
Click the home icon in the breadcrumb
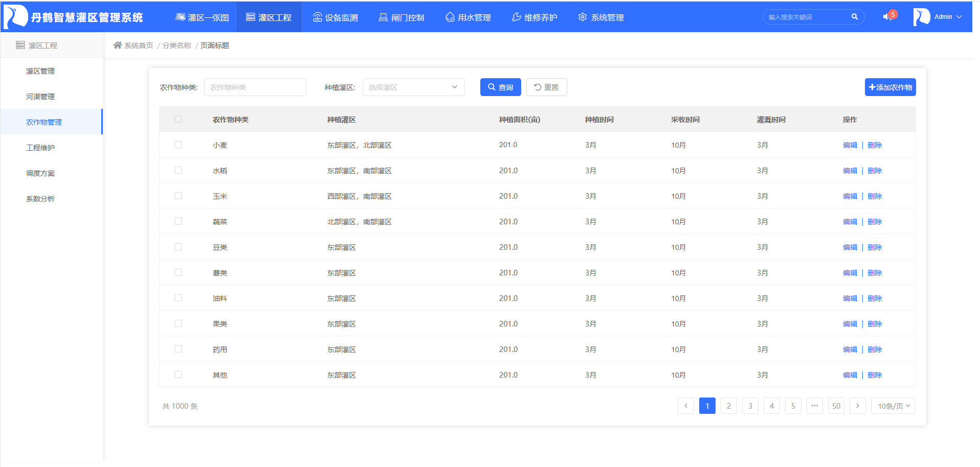(x=118, y=45)
